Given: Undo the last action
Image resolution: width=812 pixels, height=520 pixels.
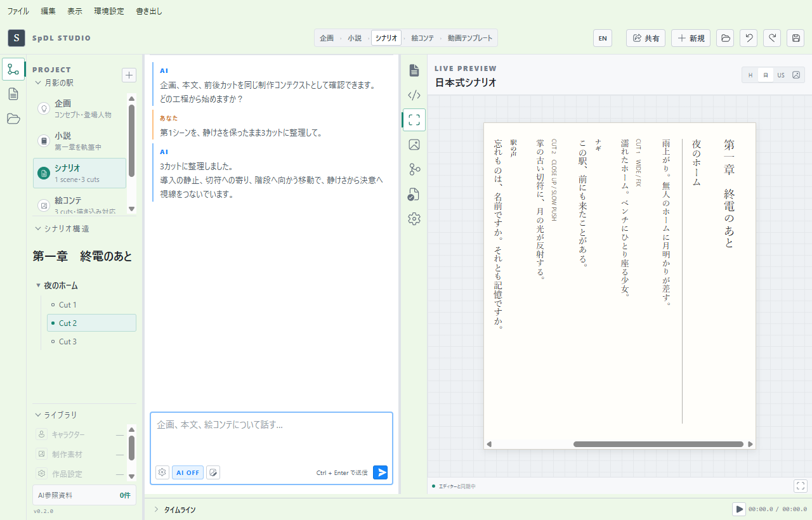Looking at the screenshot, I should [749, 38].
